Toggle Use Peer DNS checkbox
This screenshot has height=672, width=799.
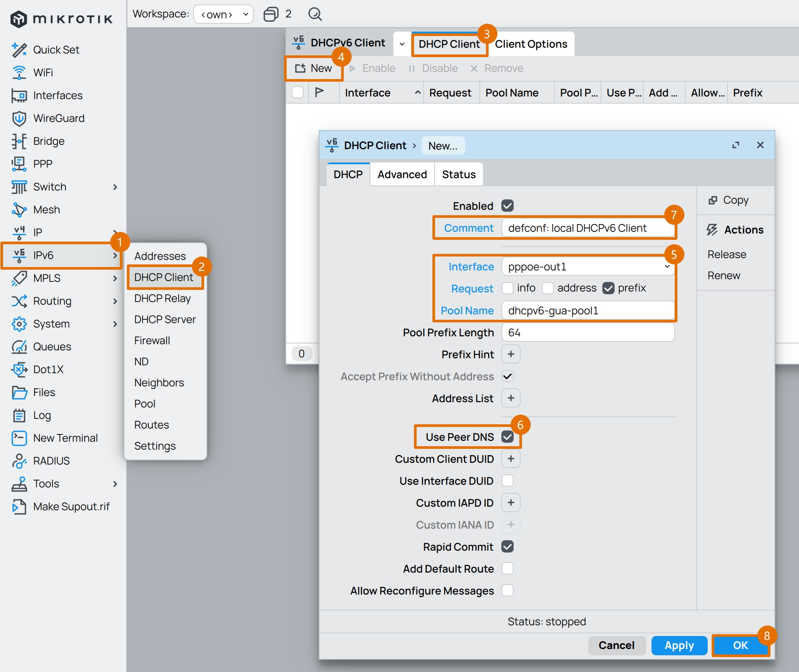pyautogui.click(x=507, y=437)
